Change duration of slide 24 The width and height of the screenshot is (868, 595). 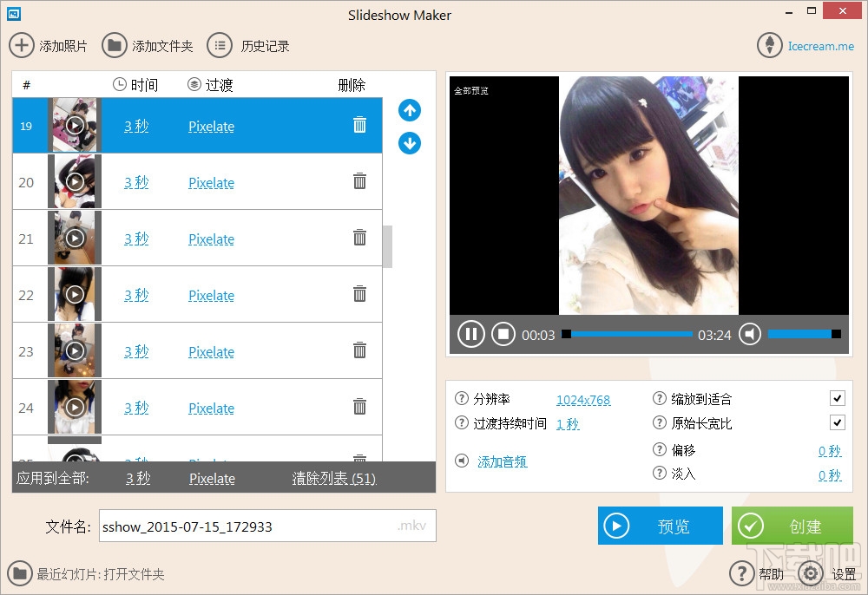coord(136,409)
